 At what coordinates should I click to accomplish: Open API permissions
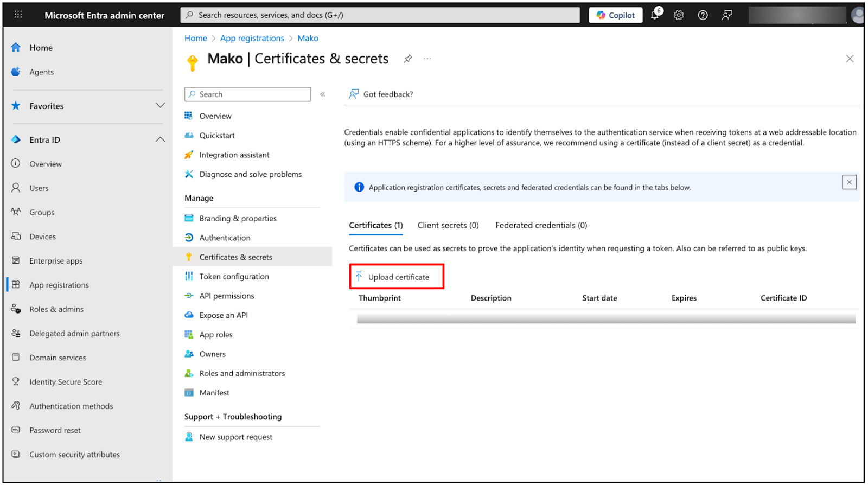click(x=226, y=296)
